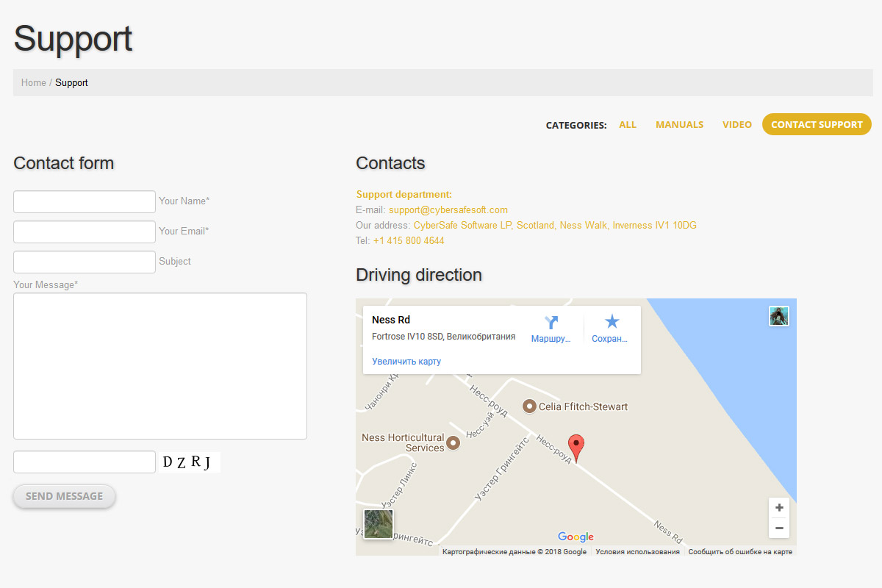
Task: Switch to the VIDEO category
Action: 736,125
